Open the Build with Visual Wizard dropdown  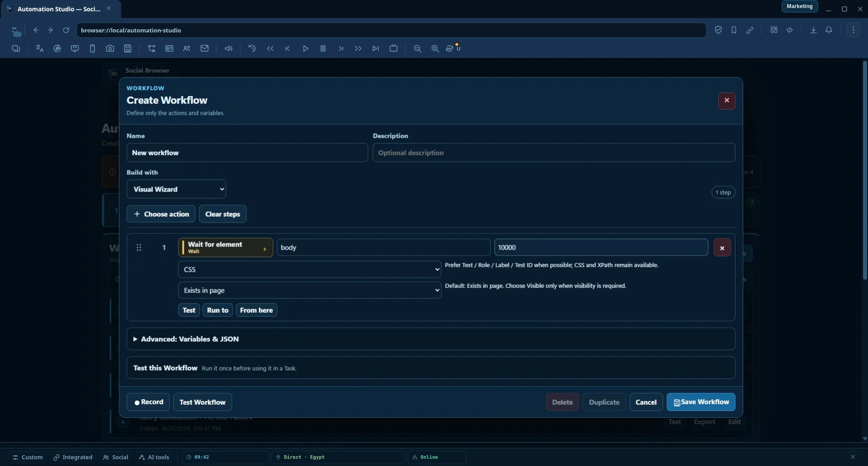pos(176,189)
